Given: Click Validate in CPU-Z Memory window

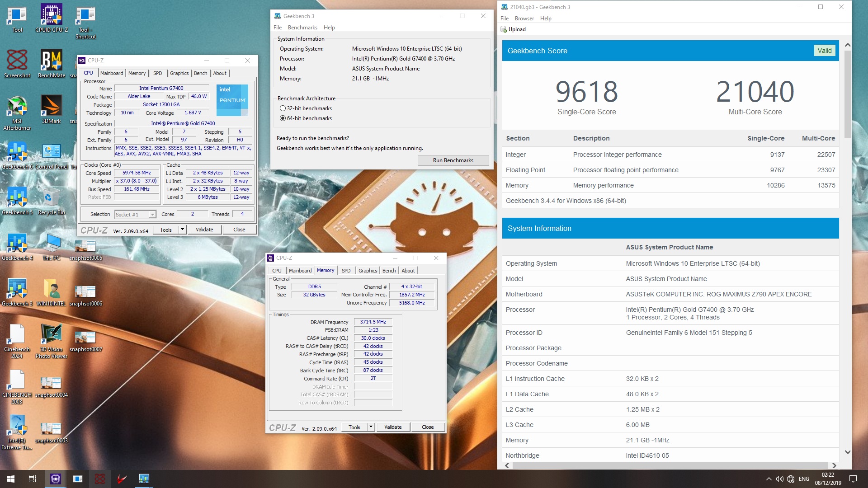Looking at the screenshot, I should [393, 427].
